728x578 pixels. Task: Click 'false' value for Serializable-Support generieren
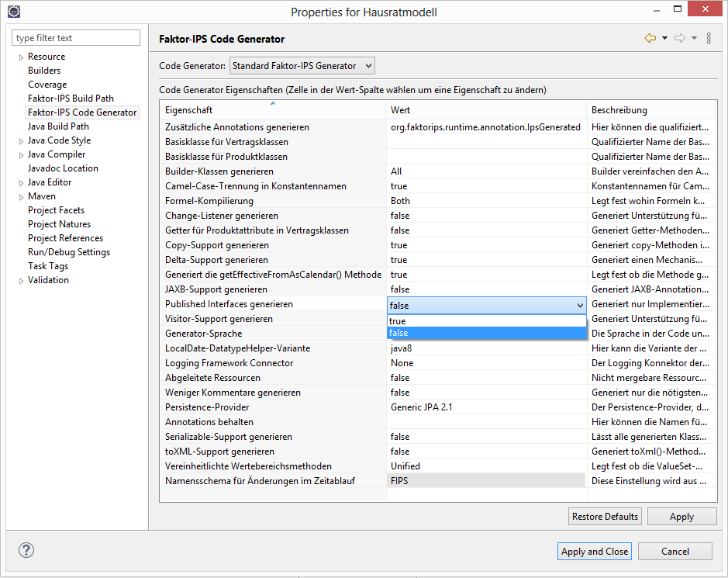[x=400, y=437]
